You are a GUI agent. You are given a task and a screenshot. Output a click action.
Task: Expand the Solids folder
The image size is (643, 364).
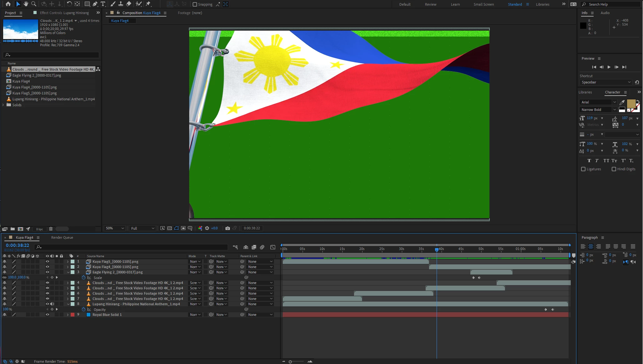coord(3,105)
